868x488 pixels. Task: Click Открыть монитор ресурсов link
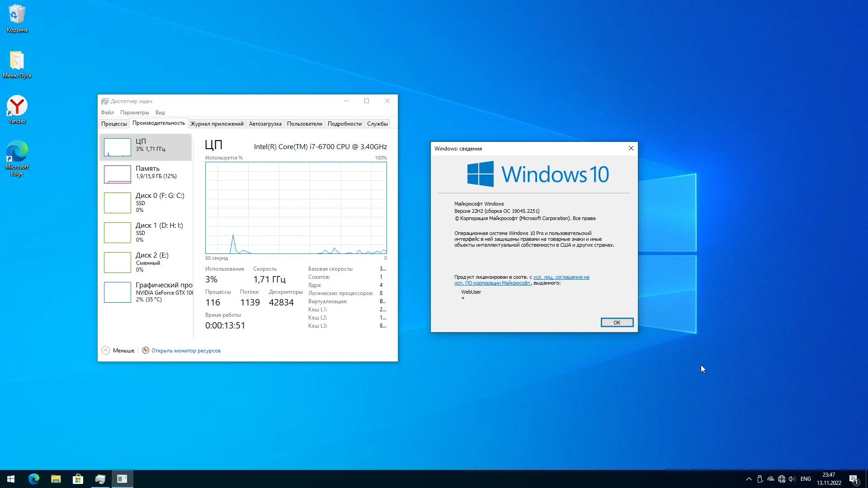coord(186,351)
